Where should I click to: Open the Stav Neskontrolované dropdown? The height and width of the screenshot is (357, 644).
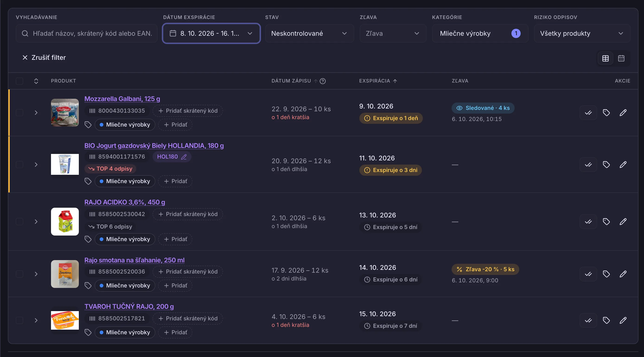coord(309,33)
